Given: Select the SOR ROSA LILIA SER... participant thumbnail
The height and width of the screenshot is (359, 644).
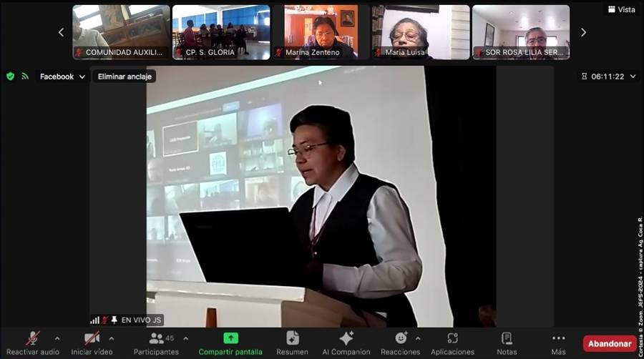Looking at the screenshot, I should coord(521,32).
